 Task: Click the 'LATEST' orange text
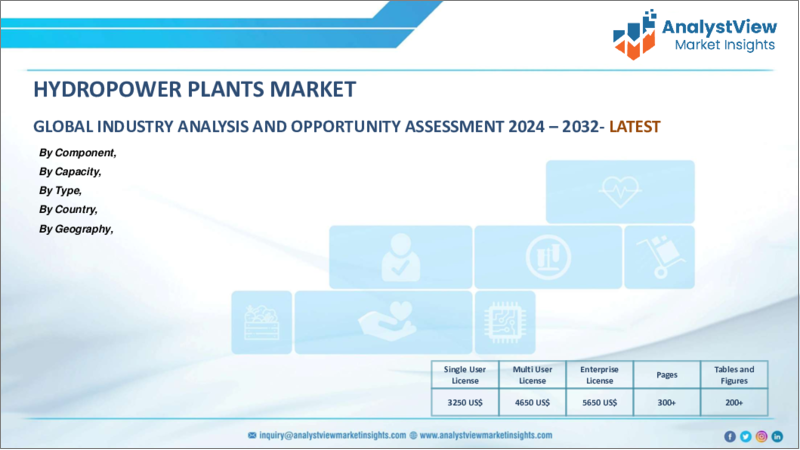click(635, 127)
